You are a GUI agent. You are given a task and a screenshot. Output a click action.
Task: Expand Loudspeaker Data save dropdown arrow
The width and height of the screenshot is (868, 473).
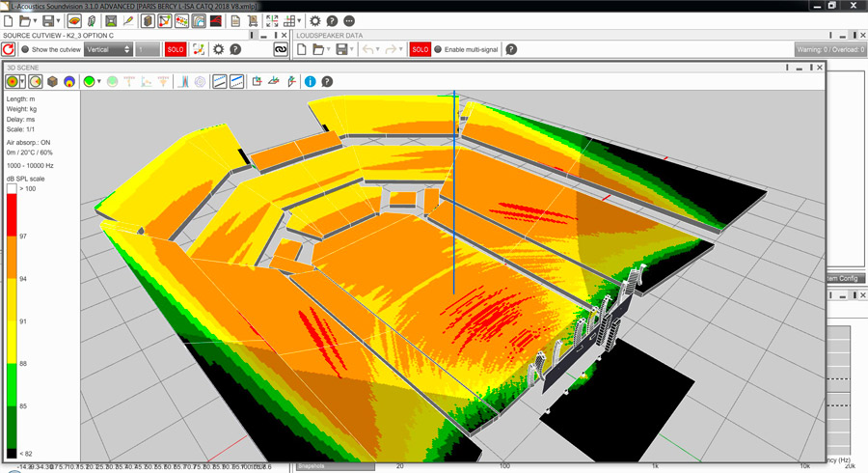point(351,49)
